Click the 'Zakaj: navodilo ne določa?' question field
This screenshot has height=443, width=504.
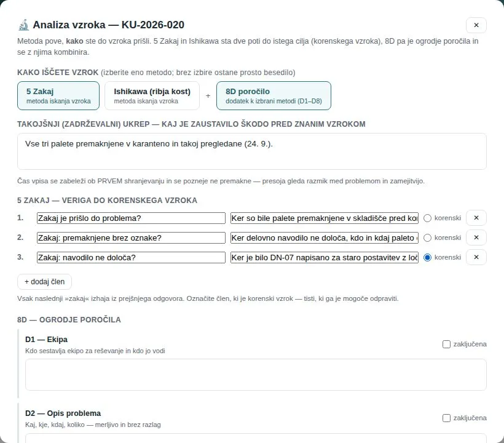click(x=131, y=257)
